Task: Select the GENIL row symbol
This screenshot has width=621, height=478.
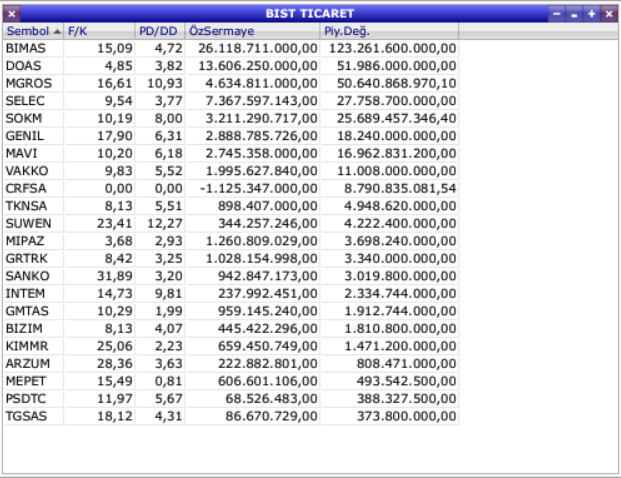Action: [x=25, y=136]
